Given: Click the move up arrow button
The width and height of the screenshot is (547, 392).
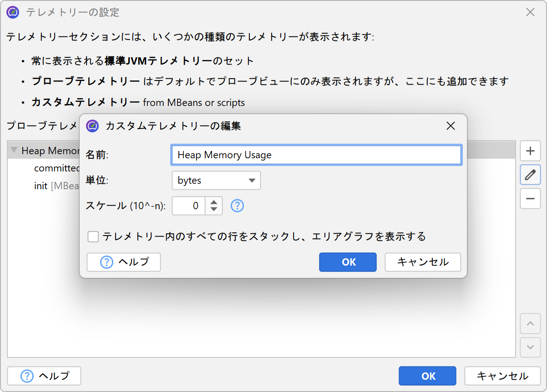Looking at the screenshot, I should pyautogui.click(x=530, y=324).
